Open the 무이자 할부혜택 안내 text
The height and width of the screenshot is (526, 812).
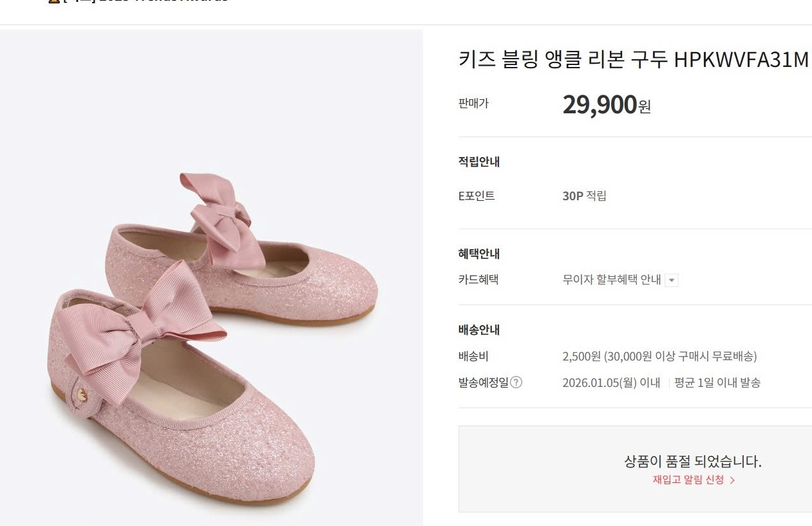(x=611, y=279)
